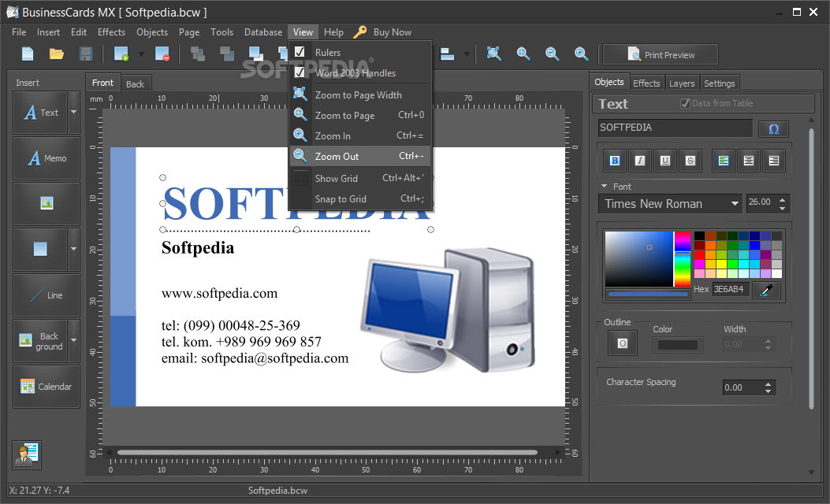Select the rectangle shape tool

coord(40,249)
